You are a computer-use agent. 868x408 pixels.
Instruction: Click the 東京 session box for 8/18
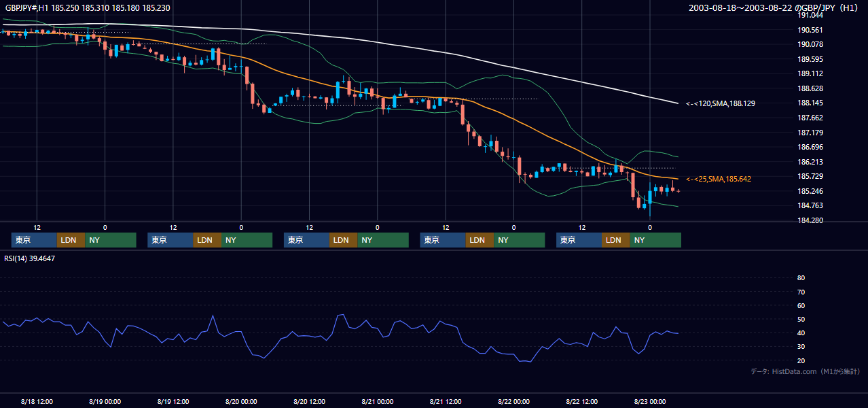(34, 240)
